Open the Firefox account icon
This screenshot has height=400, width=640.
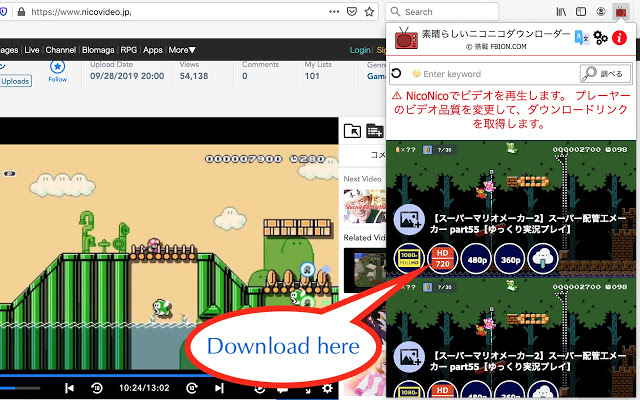(x=601, y=12)
